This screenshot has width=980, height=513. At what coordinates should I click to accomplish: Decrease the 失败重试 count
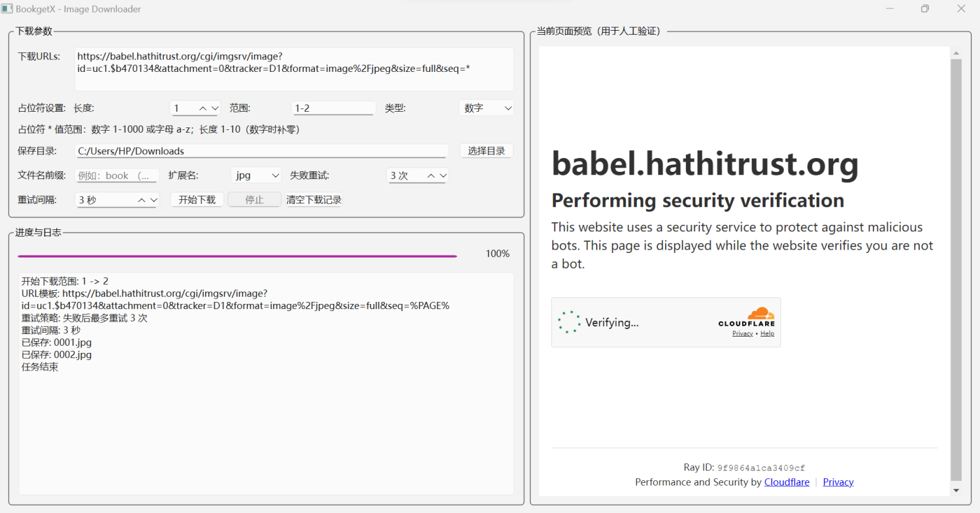coord(444,176)
